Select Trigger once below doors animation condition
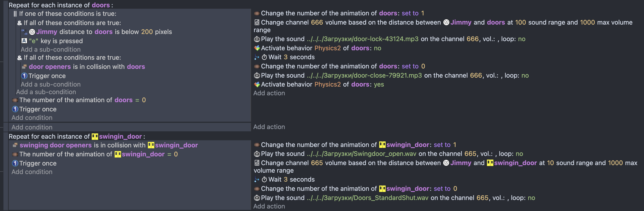This screenshot has width=644, height=211. click(38, 109)
